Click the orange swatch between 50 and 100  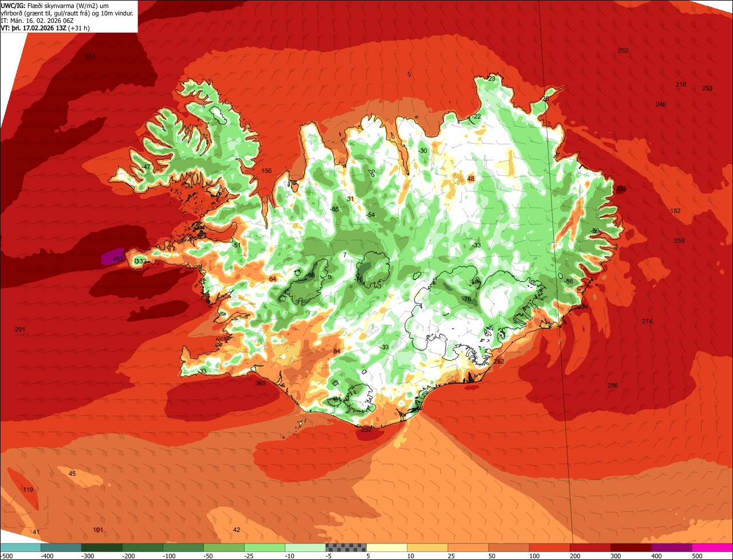(508, 547)
